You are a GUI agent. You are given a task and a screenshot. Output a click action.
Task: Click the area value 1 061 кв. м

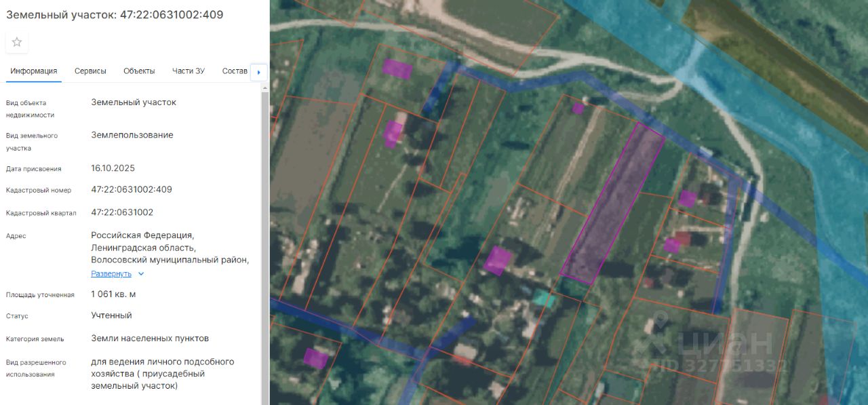point(114,294)
